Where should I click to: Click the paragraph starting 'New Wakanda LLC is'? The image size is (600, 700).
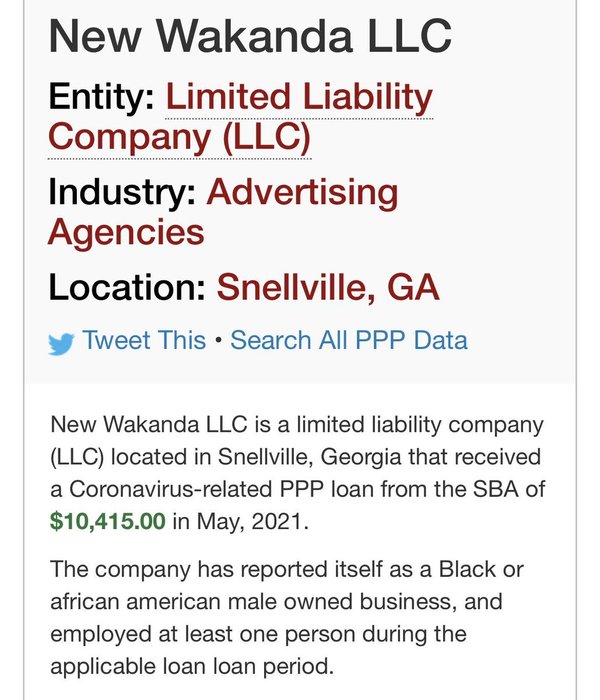(296, 472)
